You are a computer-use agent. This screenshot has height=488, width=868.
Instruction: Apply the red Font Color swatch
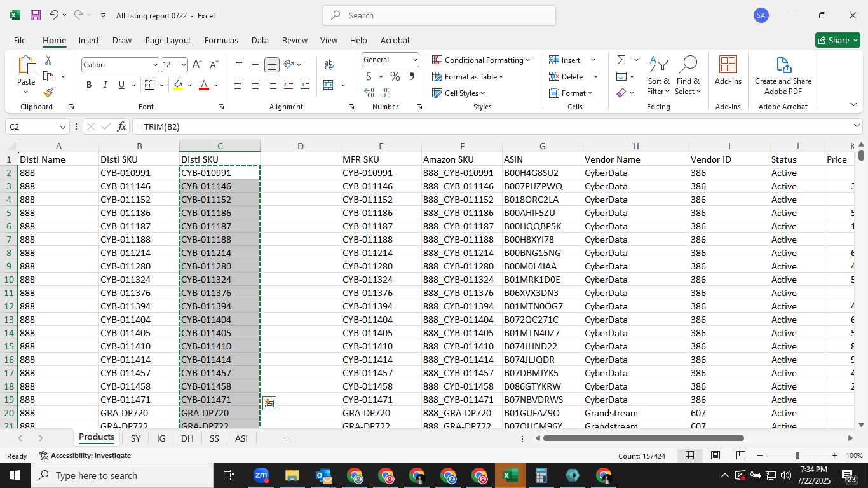[x=204, y=85]
